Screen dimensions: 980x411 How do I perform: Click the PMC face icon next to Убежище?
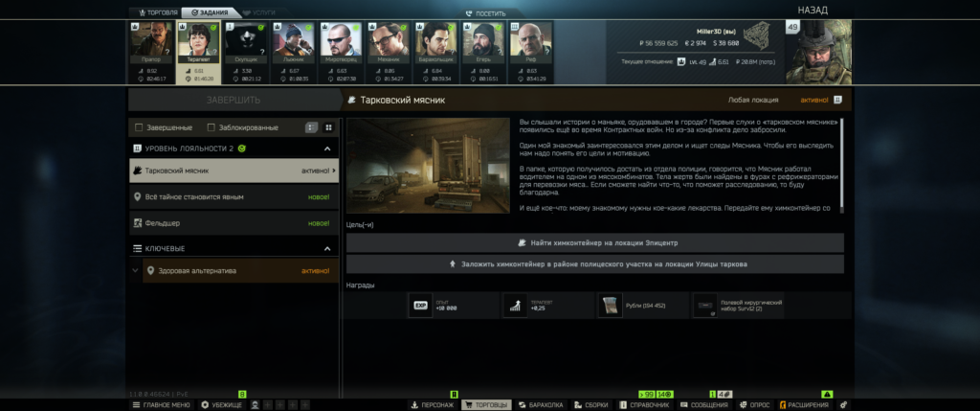pos(255,404)
